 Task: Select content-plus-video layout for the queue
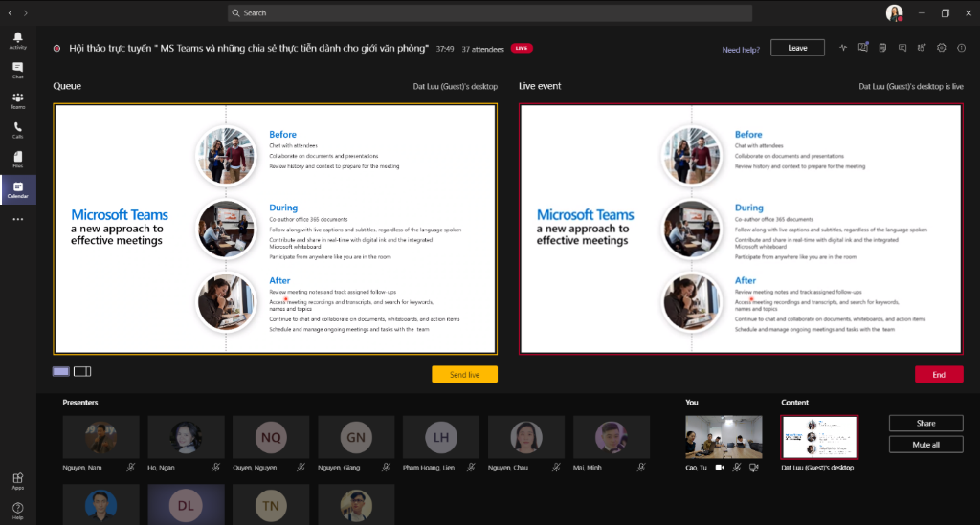82,371
